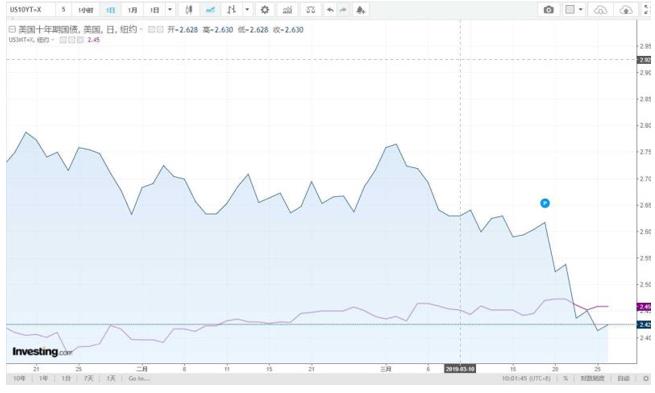Toggle fullscreen mode icon
The height and width of the screenshot is (393, 655).
click(x=647, y=10)
